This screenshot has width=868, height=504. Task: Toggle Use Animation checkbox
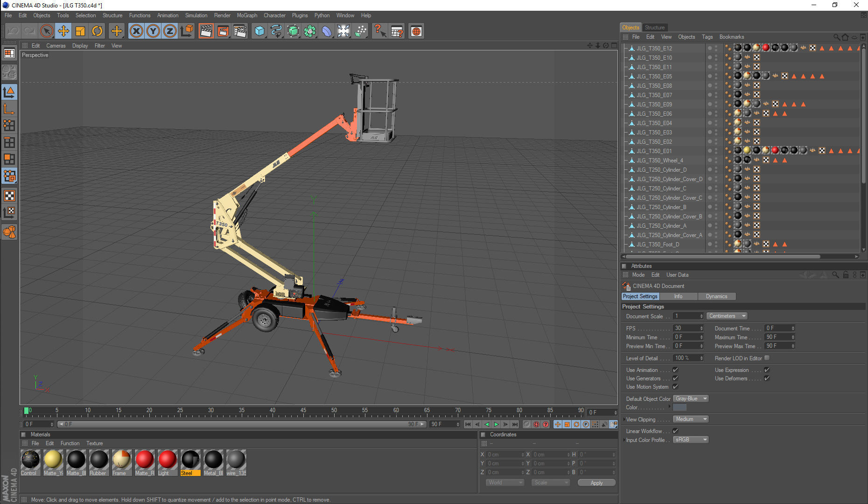click(x=675, y=370)
